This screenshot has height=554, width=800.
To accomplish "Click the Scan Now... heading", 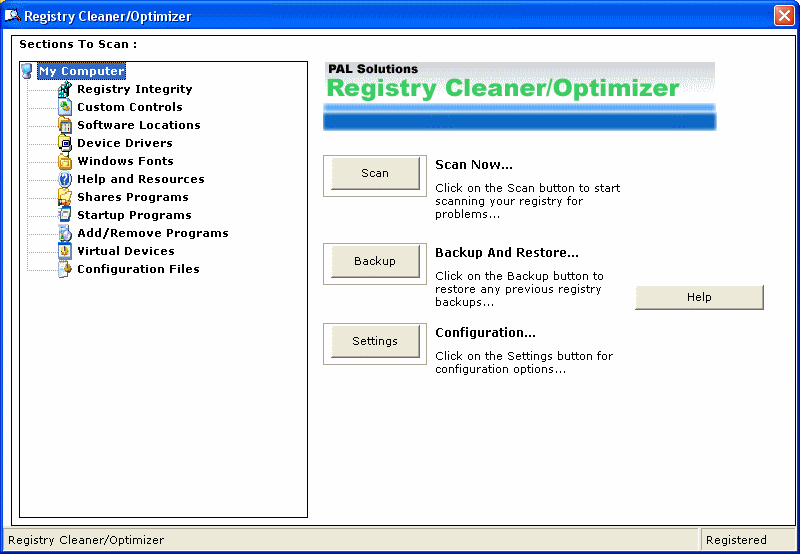I will point(474,165).
